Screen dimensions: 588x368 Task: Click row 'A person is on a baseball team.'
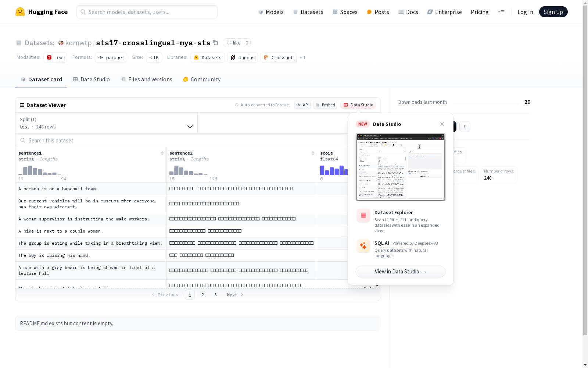[182, 189]
